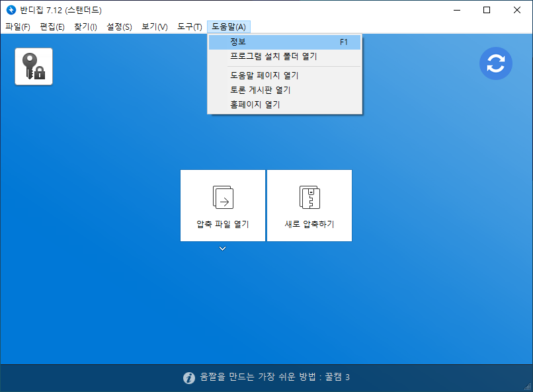Click the resize grip in the bottom corner
The height and width of the screenshot is (392, 533).
pyautogui.click(x=528, y=387)
